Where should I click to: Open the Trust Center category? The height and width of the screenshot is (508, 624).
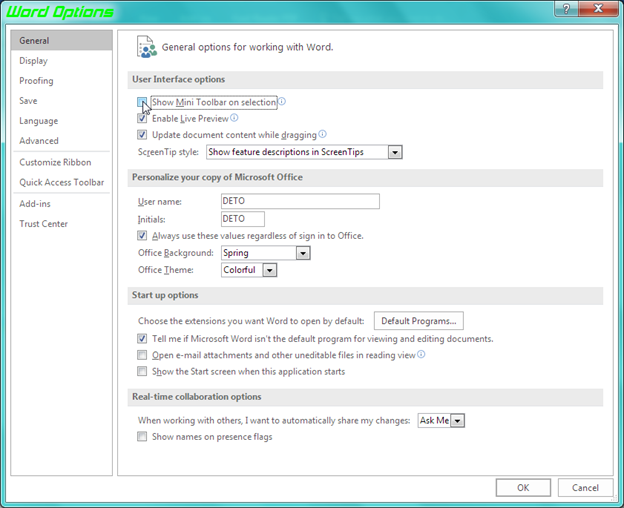(62, 224)
